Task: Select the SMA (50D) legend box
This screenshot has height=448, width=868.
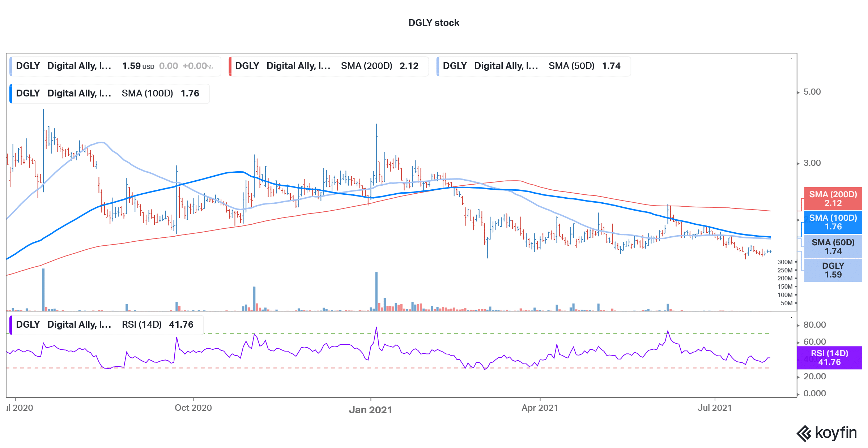Action: 533,66
